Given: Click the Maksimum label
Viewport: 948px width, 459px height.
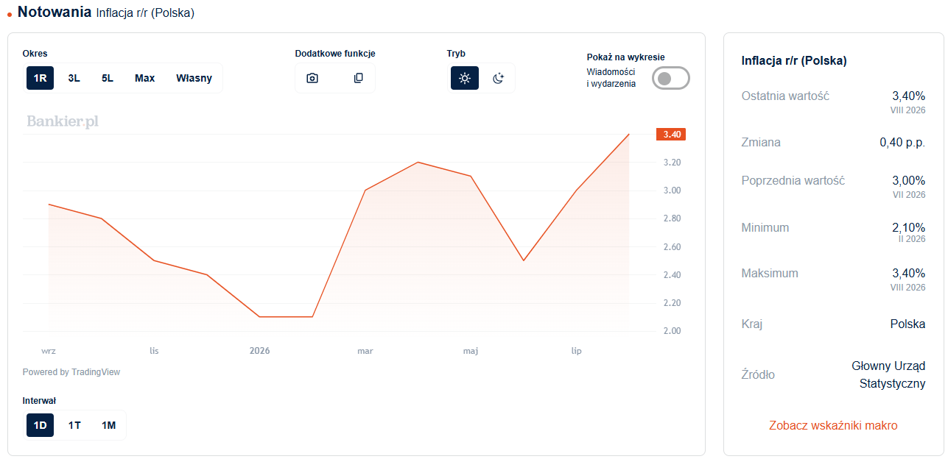Looking at the screenshot, I should 770,273.
